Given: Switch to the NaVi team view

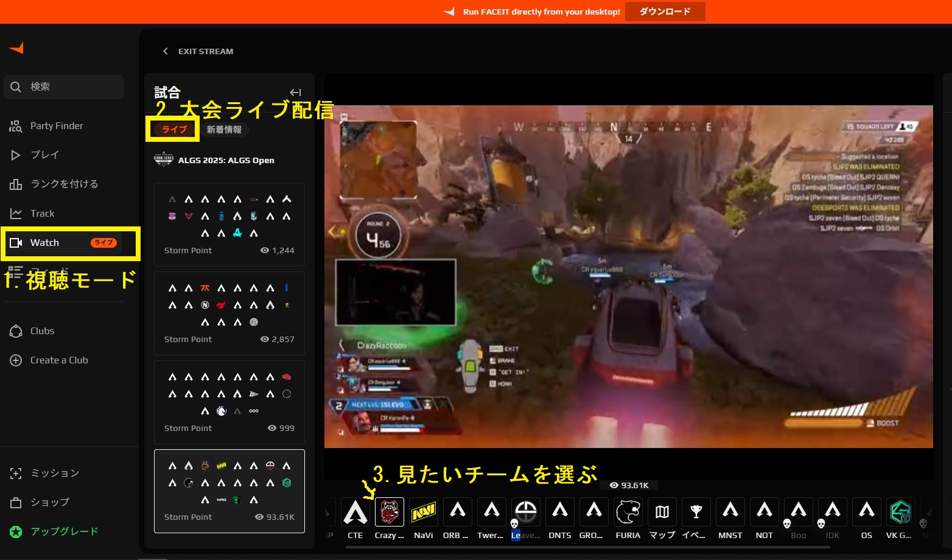Looking at the screenshot, I should pyautogui.click(x=424, y=519).
